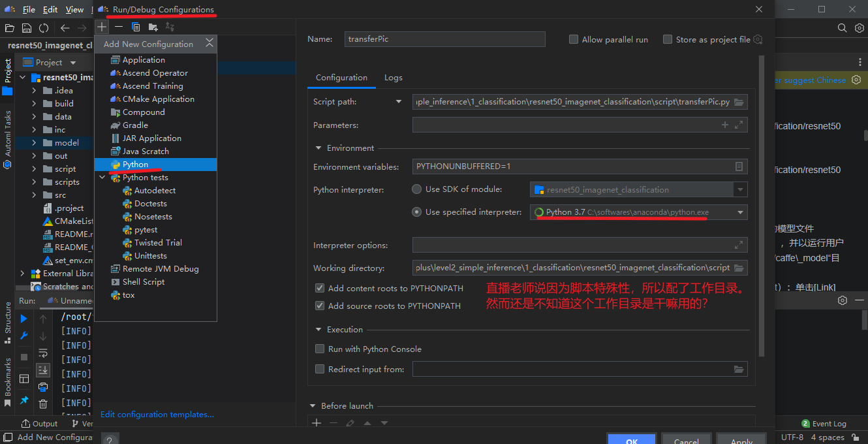Click the edit icon in Environment variables field
Viewport: 868px width, 444px height.
pos(739,166)
